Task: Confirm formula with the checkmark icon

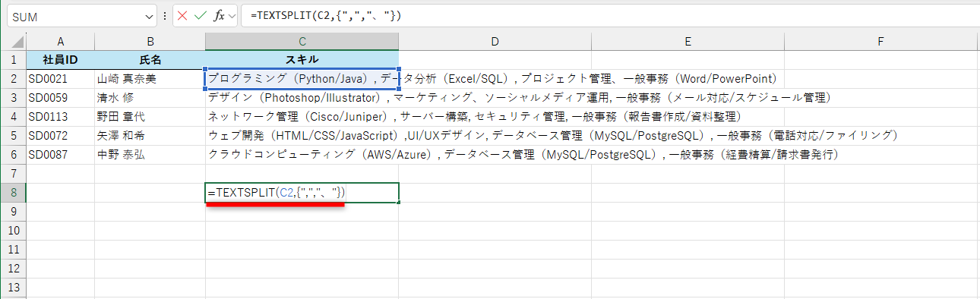Action: [x=201, y=15]
